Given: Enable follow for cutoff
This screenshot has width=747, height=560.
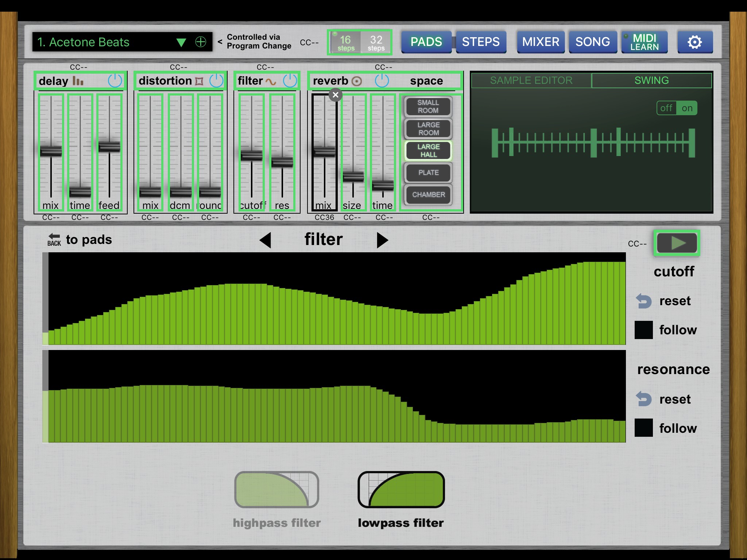Looking at the screenshot, I should pyautogui.click(x=644, y=330).
